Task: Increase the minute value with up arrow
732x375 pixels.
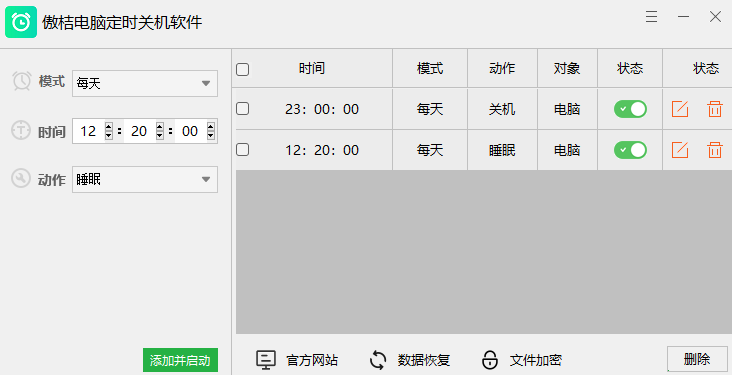Action: pyautogui.click(x=160, y=127)
